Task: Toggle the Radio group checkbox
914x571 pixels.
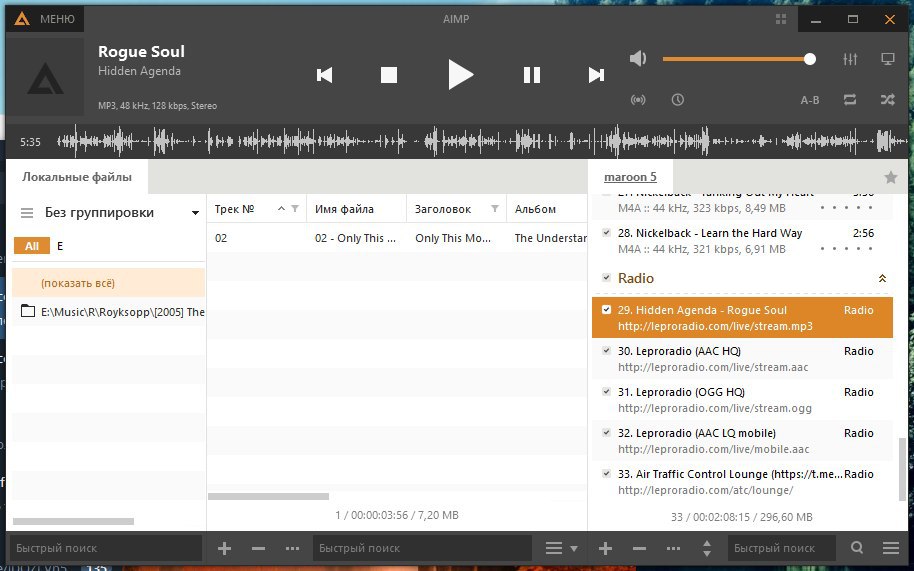Action: point(606,278)
